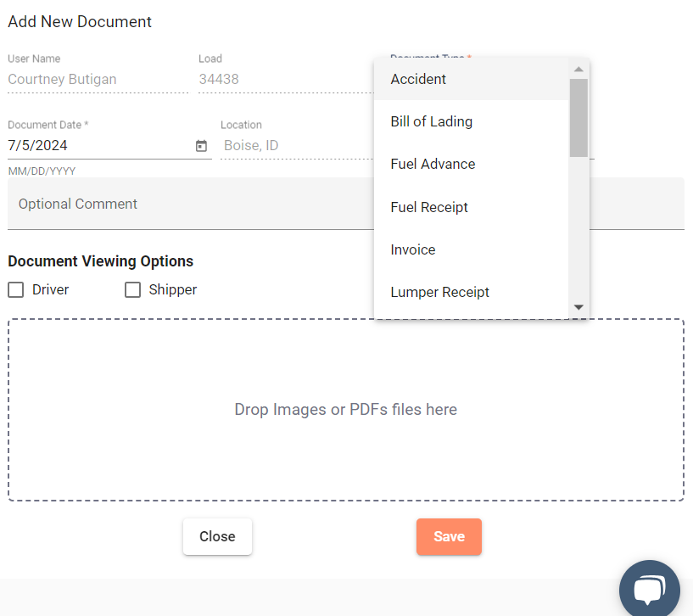
Task: Open the chat support widget
Action: [x=649, y=588]
